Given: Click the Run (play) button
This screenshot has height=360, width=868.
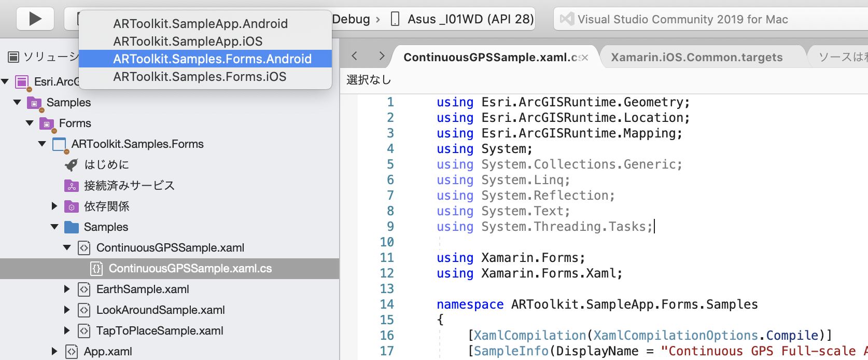Looking at the screenshot, I should (x=35, y=19).
